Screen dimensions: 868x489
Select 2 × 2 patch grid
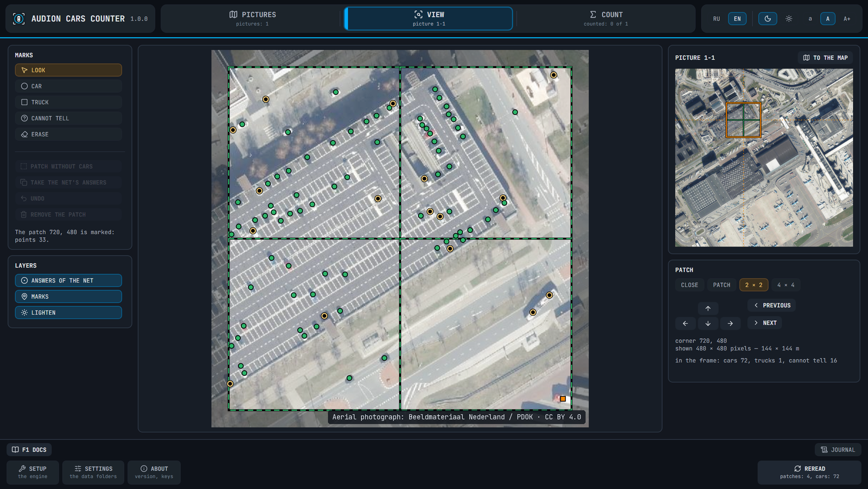pyautogui.click(x=754, y=285)
